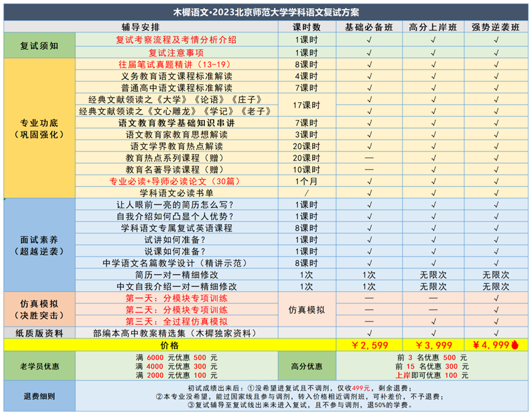This screenshot has height=415, width=532.
Task: Select the 面试素养（超越逆袭）category cell
Action: point(39,245)
